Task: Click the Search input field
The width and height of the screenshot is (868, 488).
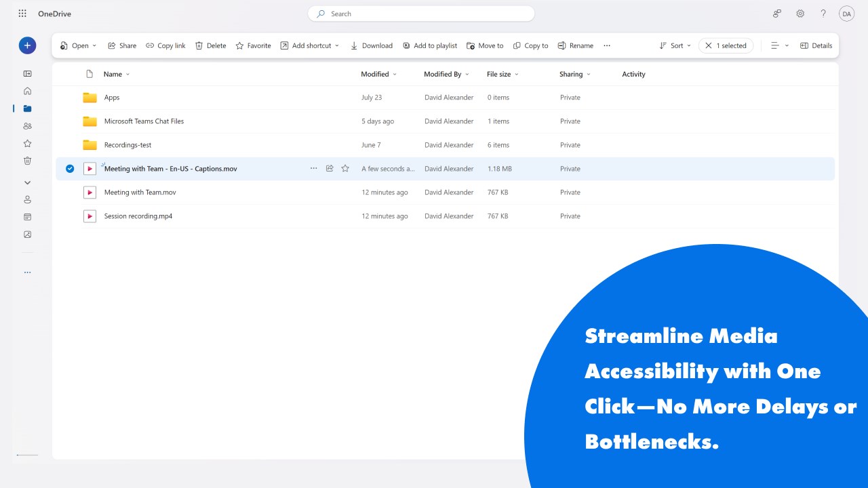Action: pyautogui.click(x=421, y=14)
